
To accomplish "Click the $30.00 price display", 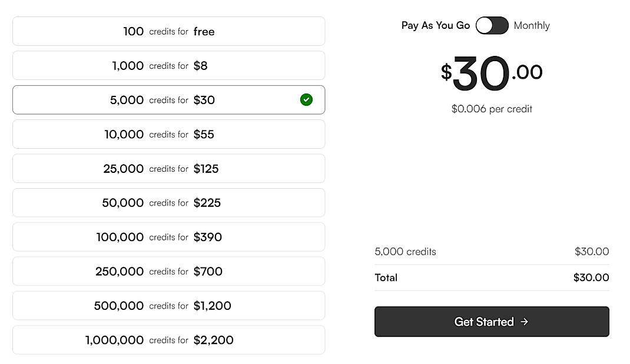I will (x=492, y=74).
